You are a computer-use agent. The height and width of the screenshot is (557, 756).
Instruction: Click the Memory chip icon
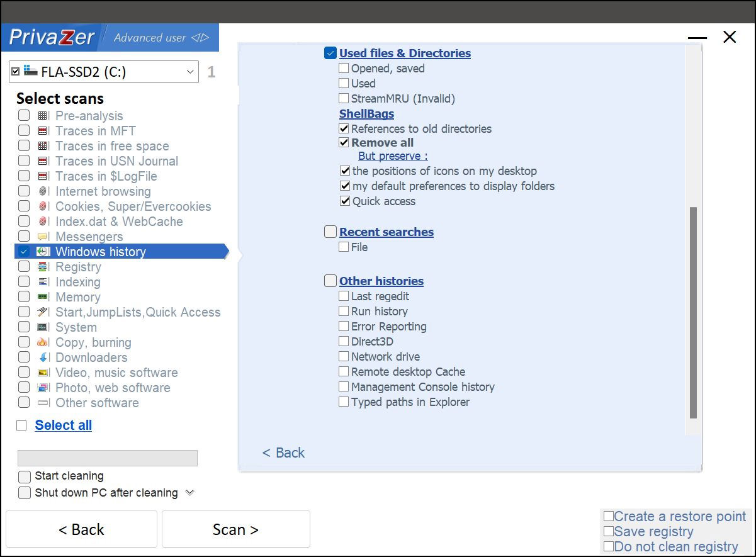(43, 297)
